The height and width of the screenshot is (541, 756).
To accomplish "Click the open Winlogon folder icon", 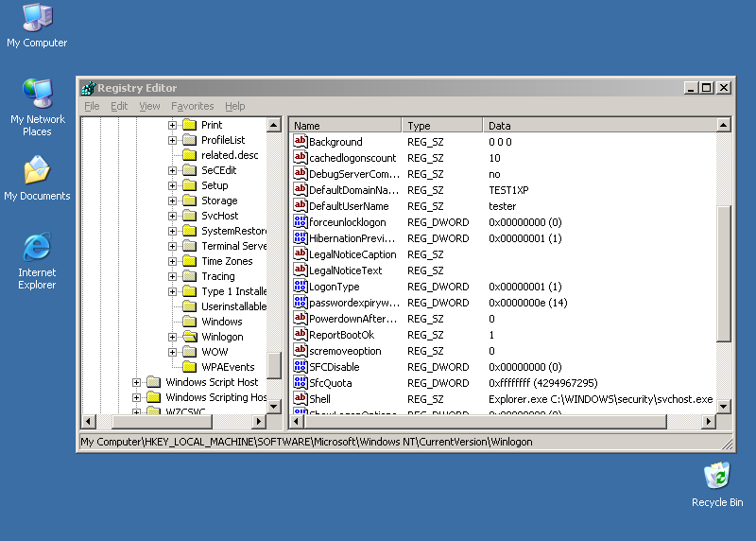I will (x=190, y=337).
